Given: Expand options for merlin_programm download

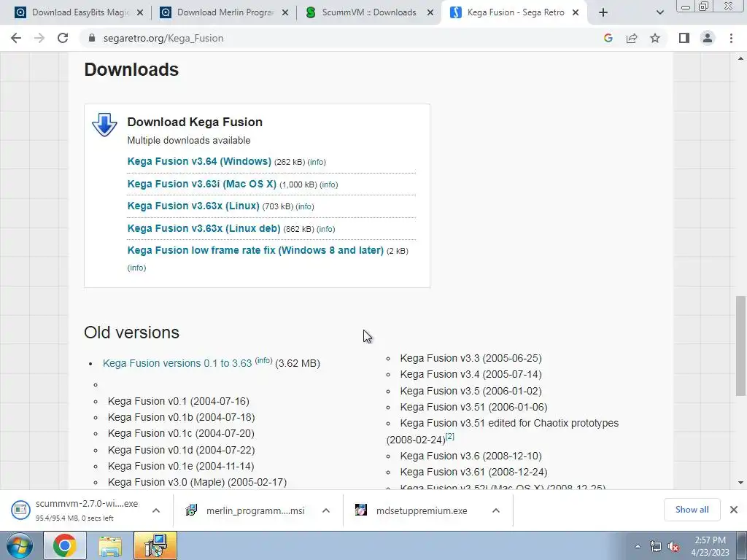Looking at the screenshot, I should click(326, 510).
